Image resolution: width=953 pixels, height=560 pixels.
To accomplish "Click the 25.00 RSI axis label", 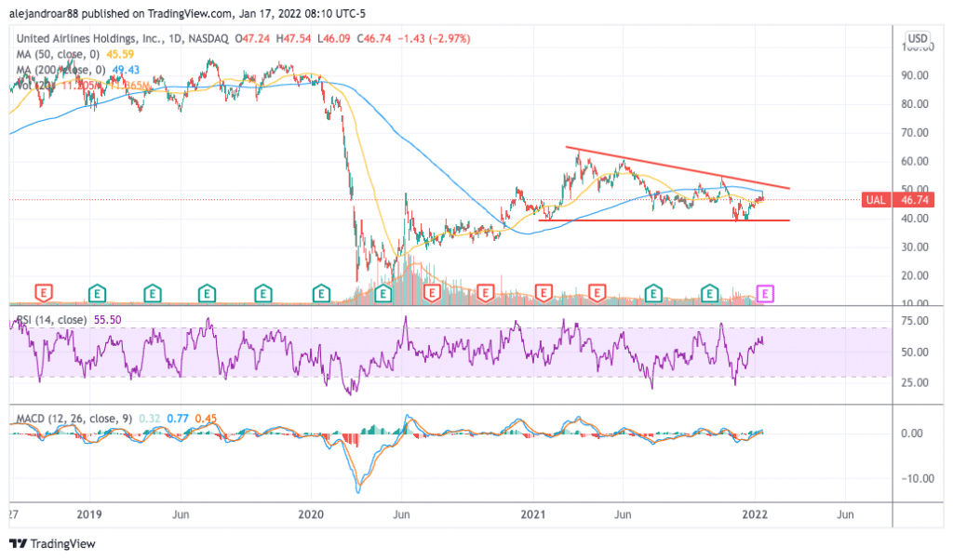I will [915, 382].
